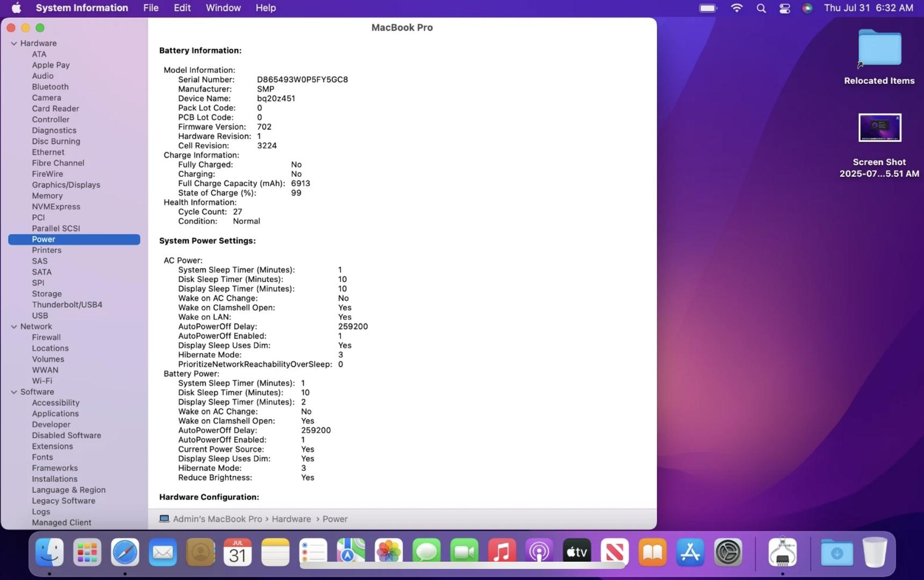924x580 pixels.
Task: Select Extensions under Software
Action: pos(52,446)
